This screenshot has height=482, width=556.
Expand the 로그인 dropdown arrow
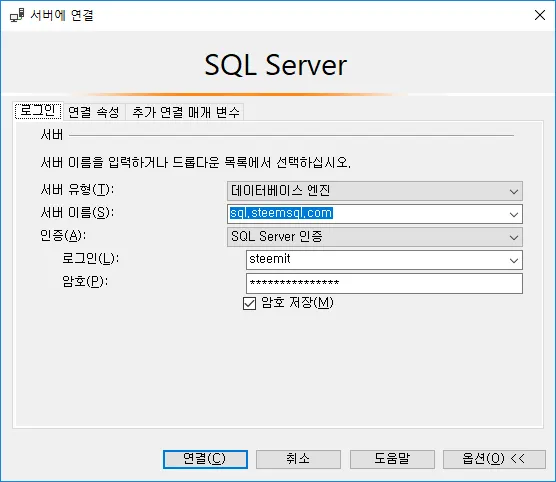514,260
